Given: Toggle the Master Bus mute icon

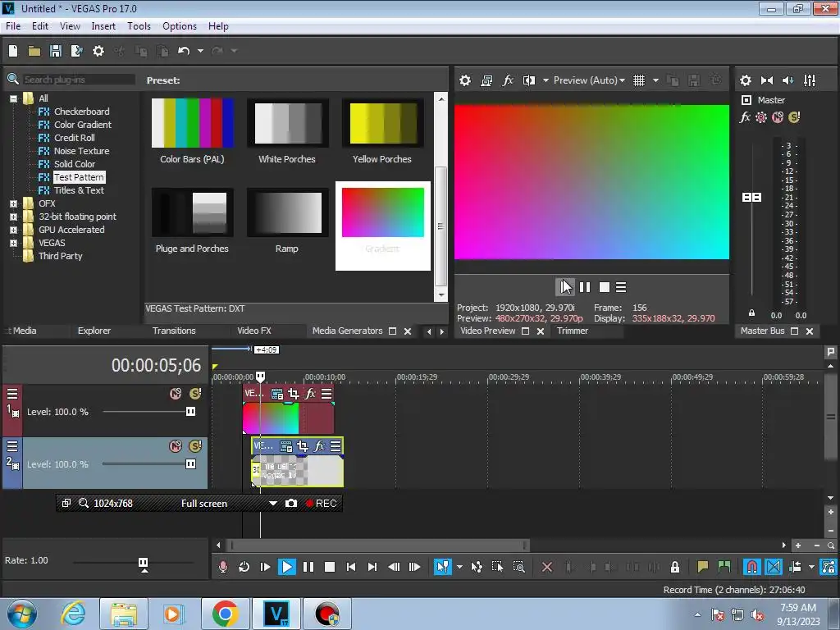Looking at the screenshot, I should tap(778, 116).
